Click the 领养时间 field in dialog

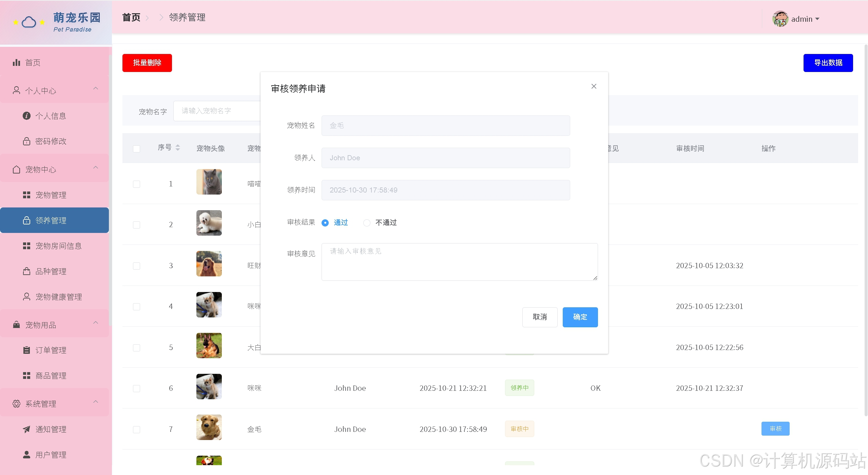pyautogui.click(x=446, y=190)
